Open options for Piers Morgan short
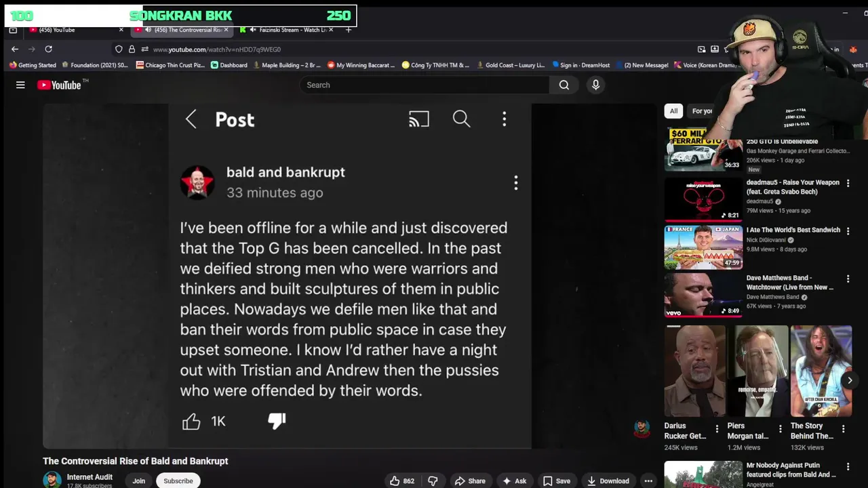868x488 pixels. click(781, 429)
